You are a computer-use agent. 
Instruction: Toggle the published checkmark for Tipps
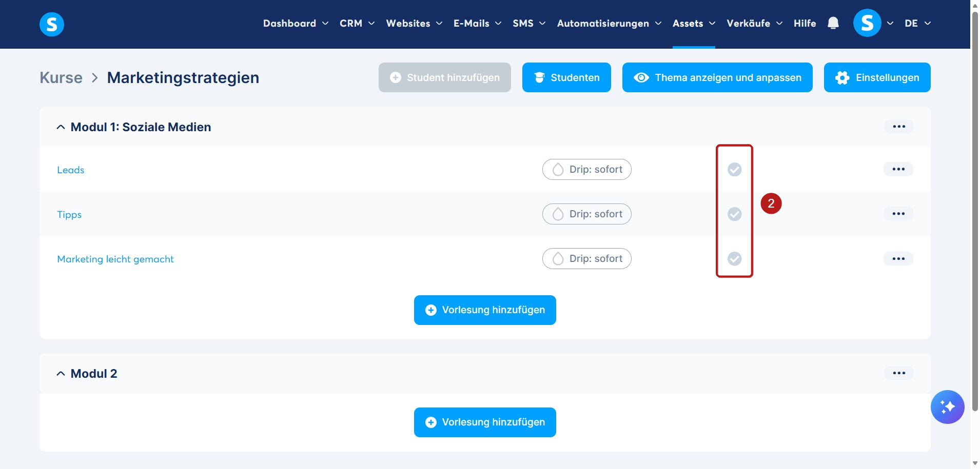pyautogui.click(x=734, y=214)
